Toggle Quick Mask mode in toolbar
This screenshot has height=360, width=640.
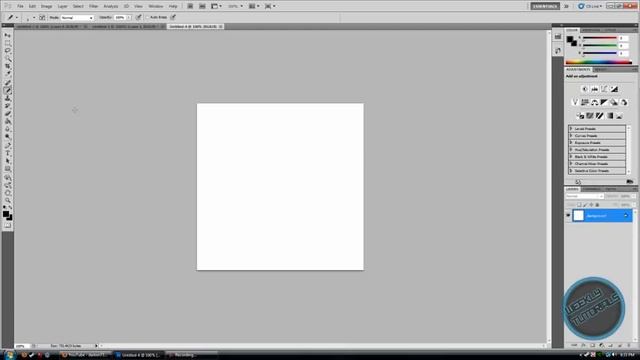click(x=7, y=225)
